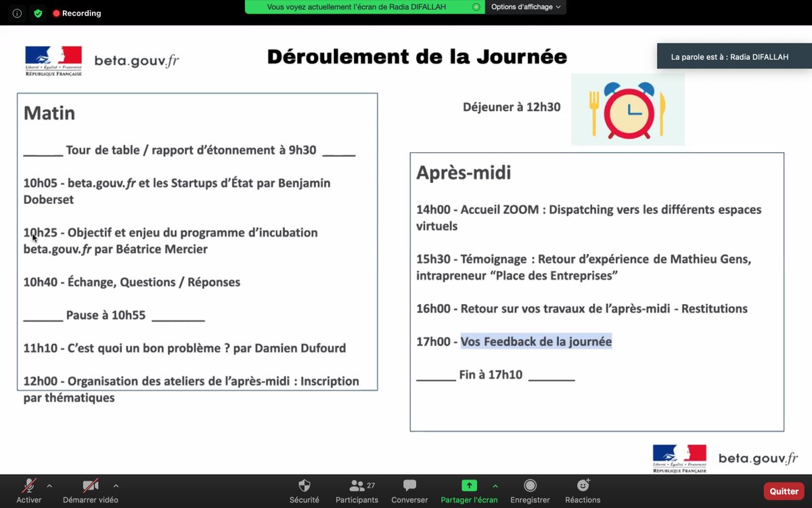Viewport: 812px width, 508px height.
Task: Open the Converser chat panel
Action: click(x=409, y=491)
